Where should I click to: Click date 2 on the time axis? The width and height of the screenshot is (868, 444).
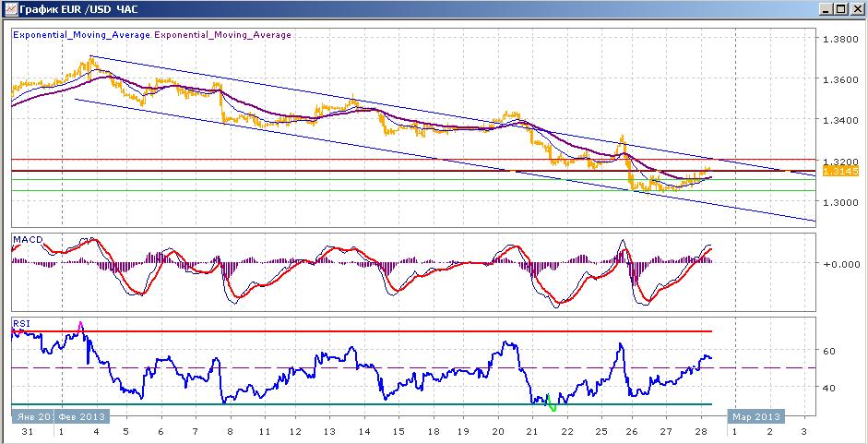tap(770, 432)
